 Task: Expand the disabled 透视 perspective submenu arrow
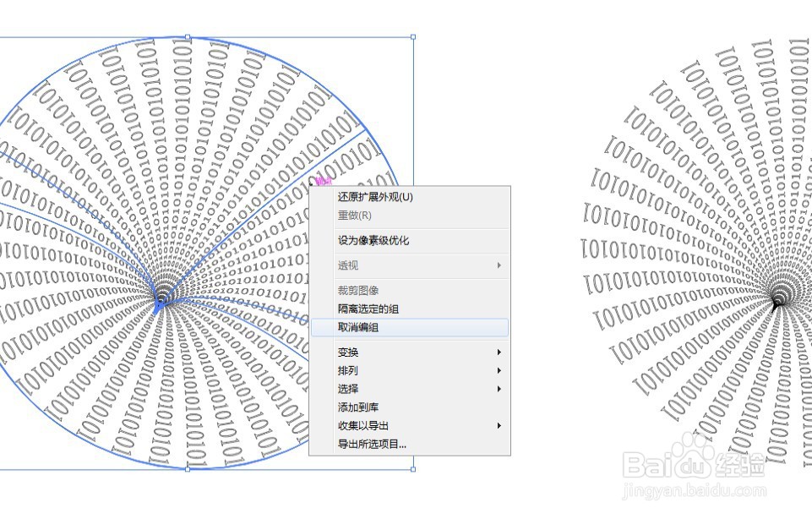click(x=499, y=265)
